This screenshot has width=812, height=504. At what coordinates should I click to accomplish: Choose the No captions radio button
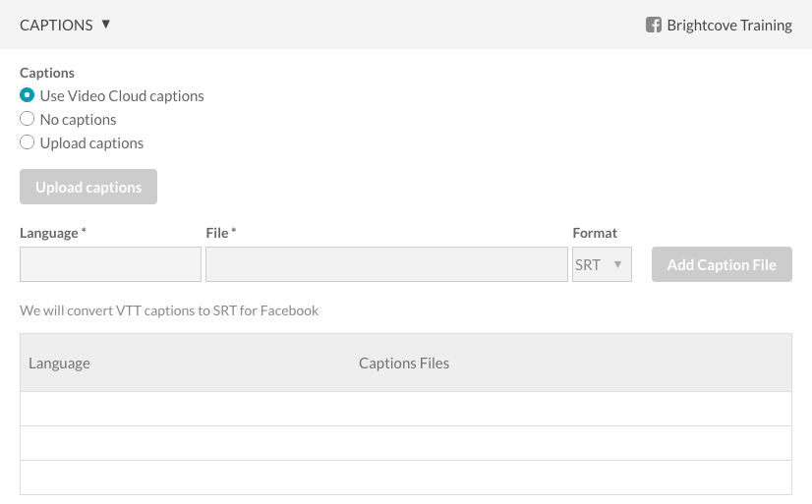pos(28,119)
